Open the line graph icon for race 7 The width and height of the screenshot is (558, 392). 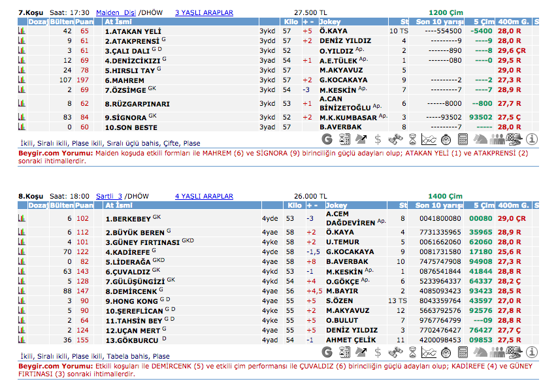click(429, 139)
